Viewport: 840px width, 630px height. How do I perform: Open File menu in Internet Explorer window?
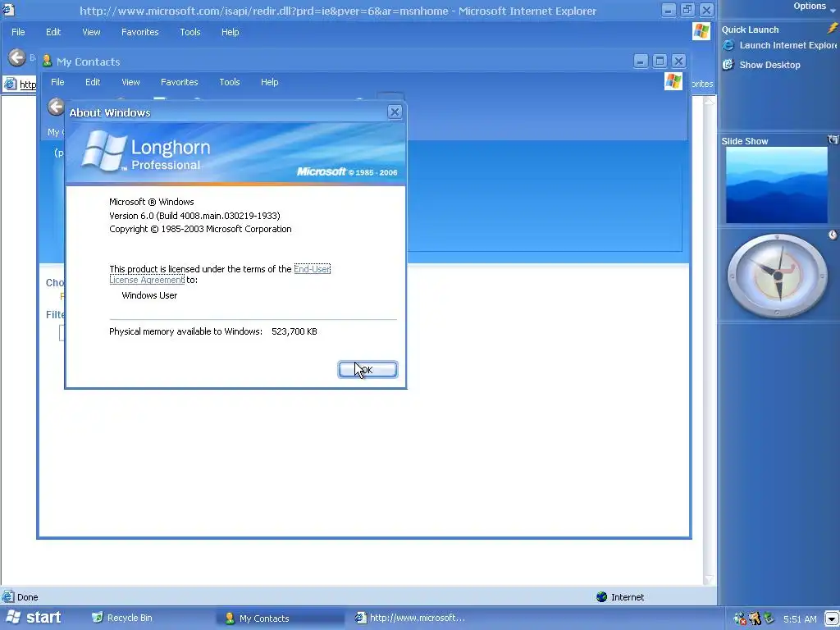[18, 32]
